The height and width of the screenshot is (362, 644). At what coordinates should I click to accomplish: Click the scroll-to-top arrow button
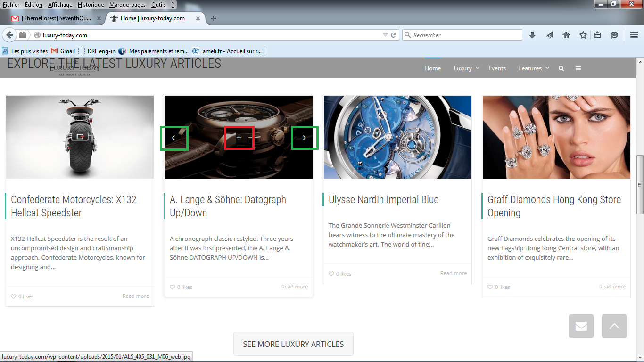point(614,326)
